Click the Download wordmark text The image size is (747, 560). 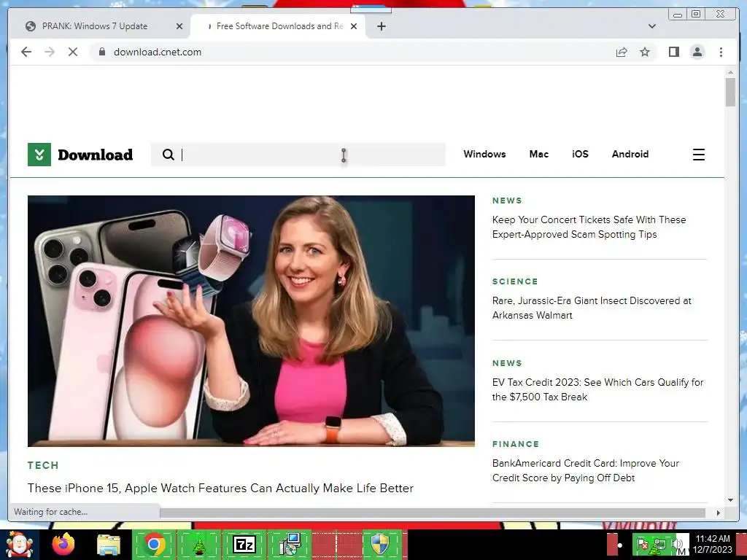pyautogui.click(x=96, y=155)
